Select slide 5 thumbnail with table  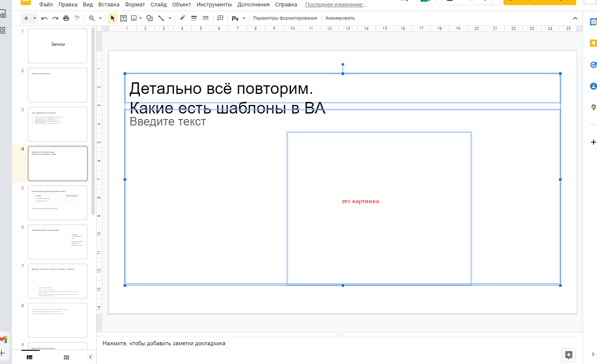(58, 203)
